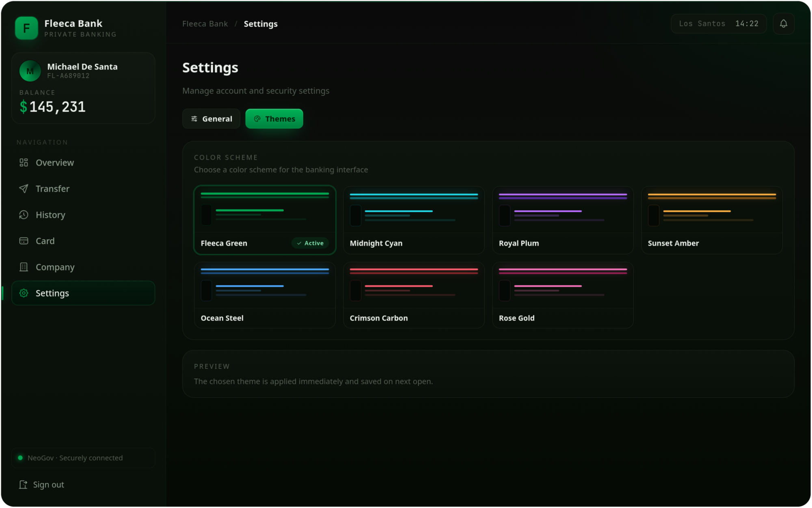The width and height of the screenshot is (812, 508).
Task: Click the Company building icon
Action: 24,267
